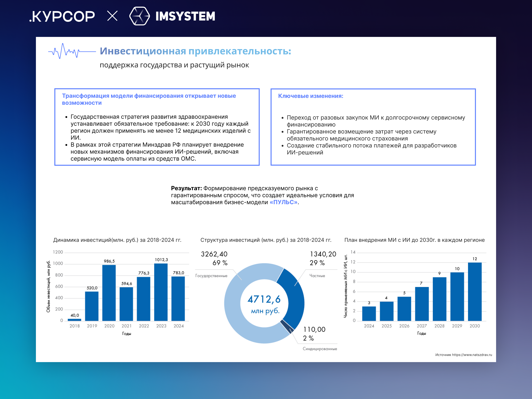532x399 pixels.
Task: Click the 2020 bar labeled 986,5
Action: pos(109,293)
